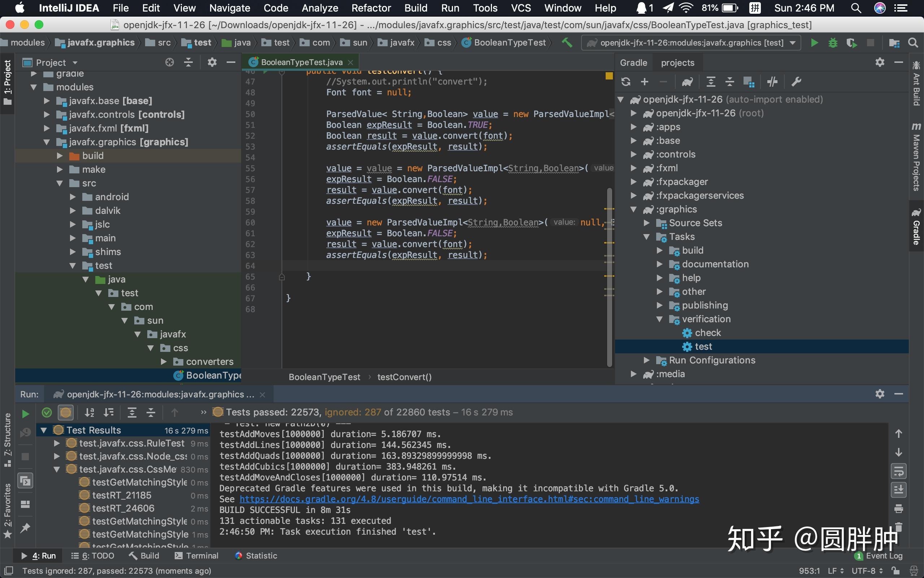924x578 pixels.
Task: Open the Ant Build side tool button
Action: 916,83
